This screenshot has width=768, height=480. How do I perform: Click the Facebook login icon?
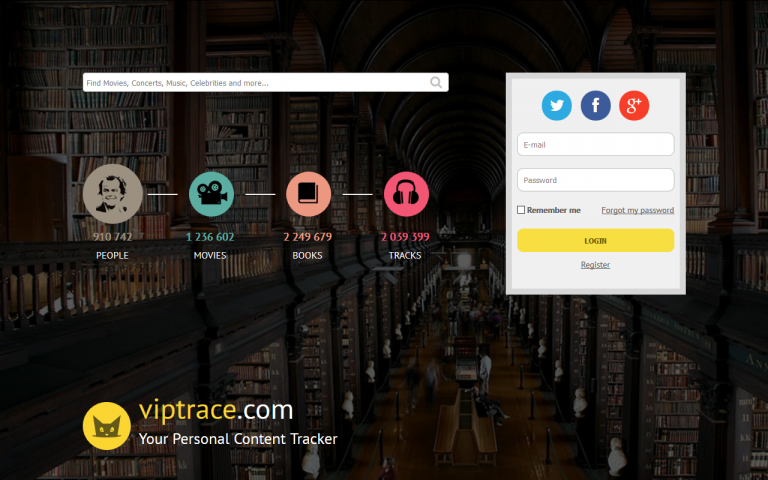click(x=596, y=105)
